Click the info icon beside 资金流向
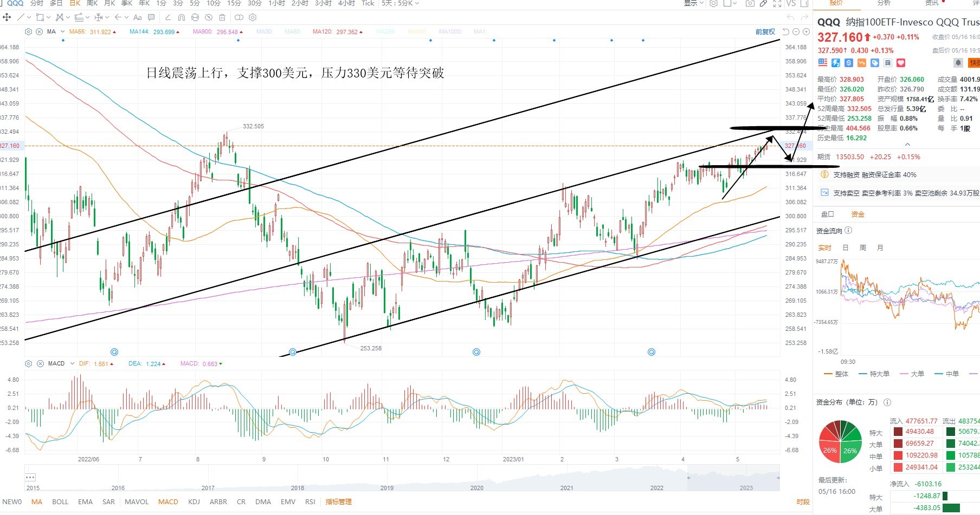The height and width of the screenshot is (515, 980). pyautogui.click(x=848, y=231)
